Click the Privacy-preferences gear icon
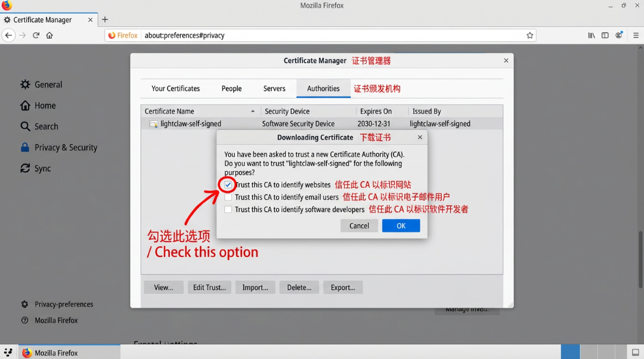 coord(24,304)
